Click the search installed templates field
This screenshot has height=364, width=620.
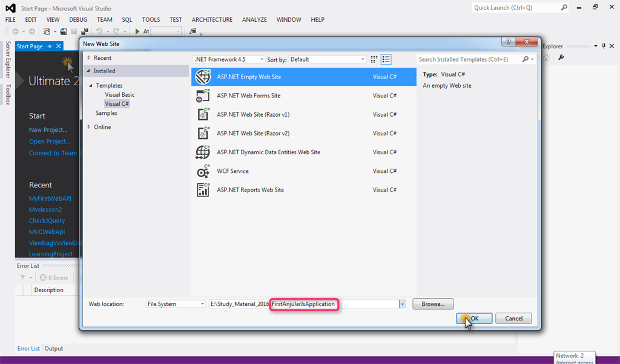point(472,59)
